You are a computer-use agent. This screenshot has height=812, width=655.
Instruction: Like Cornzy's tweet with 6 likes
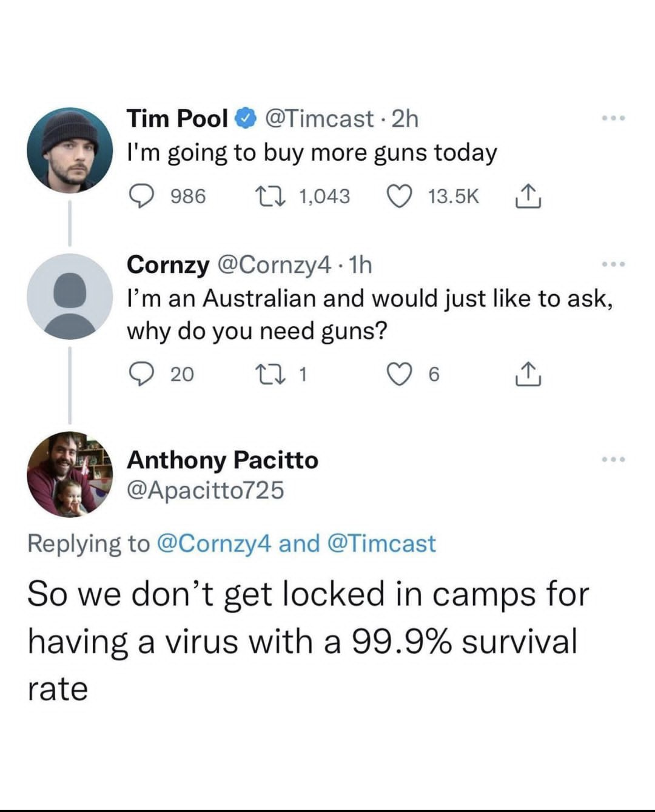pyautogui.click(x=400, y=374)
